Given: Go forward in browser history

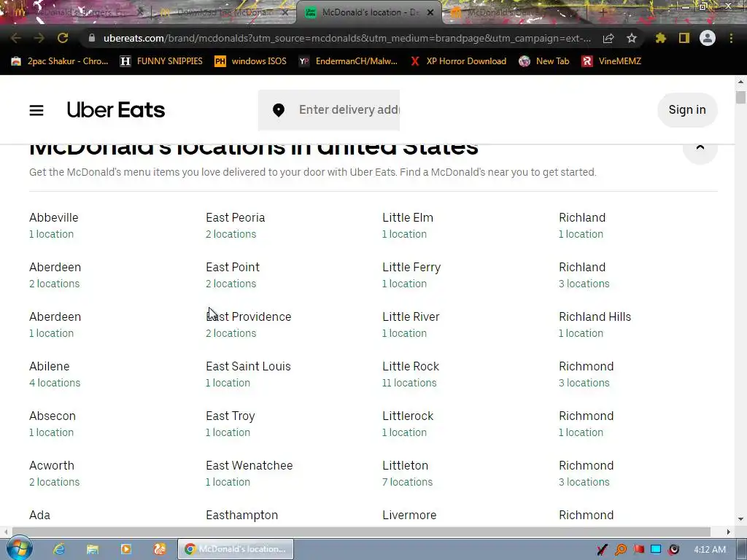Looking at the screenshot, I should click(39, 38).
